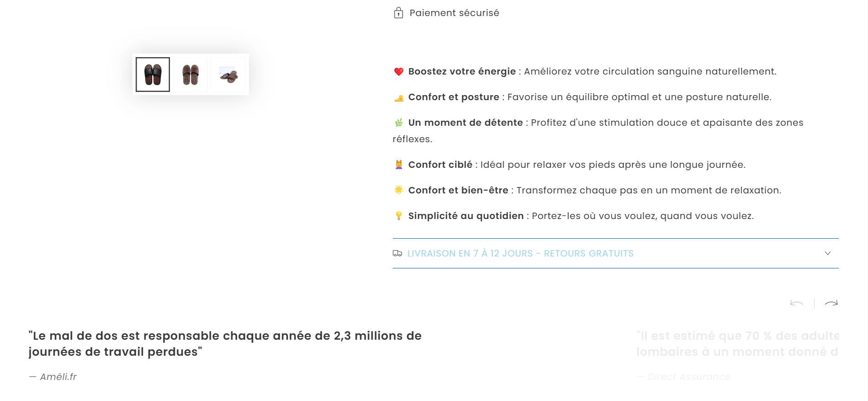Expand the delivery section chevron

pos(828,253)
